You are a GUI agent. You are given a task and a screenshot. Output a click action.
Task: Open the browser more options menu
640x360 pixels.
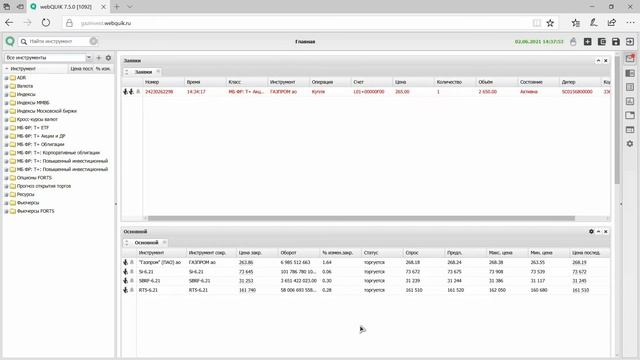tap(630, 23)
